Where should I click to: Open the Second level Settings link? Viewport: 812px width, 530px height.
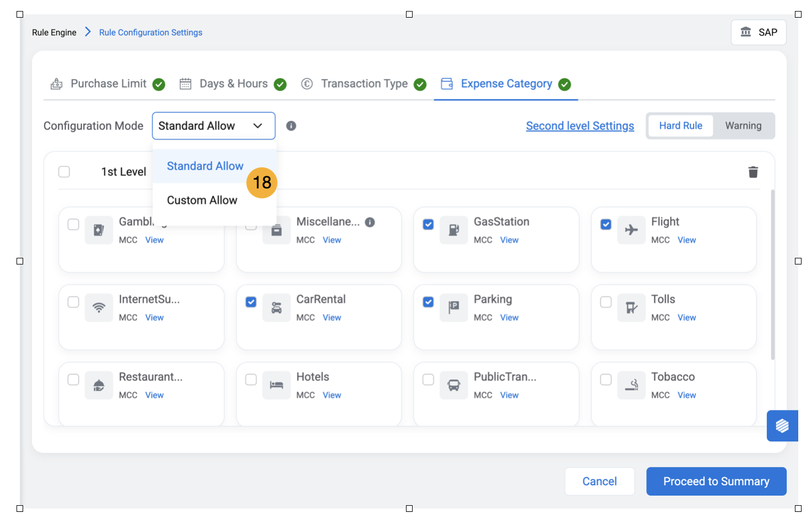(580, 126)
